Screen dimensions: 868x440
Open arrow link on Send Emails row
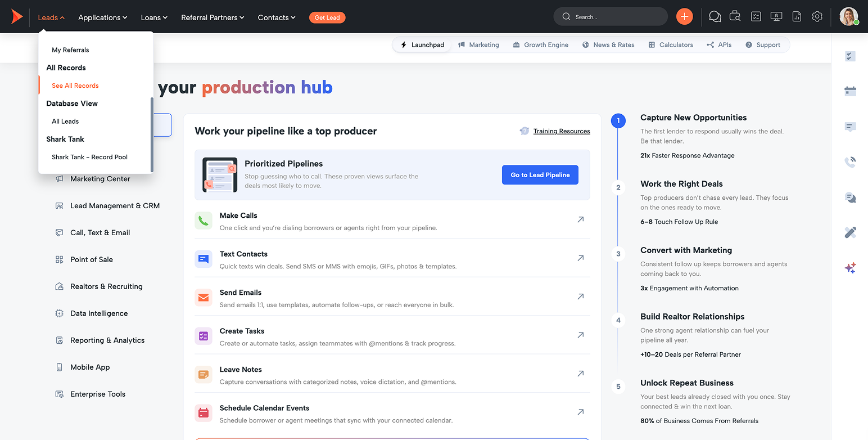tap(581, 297)
